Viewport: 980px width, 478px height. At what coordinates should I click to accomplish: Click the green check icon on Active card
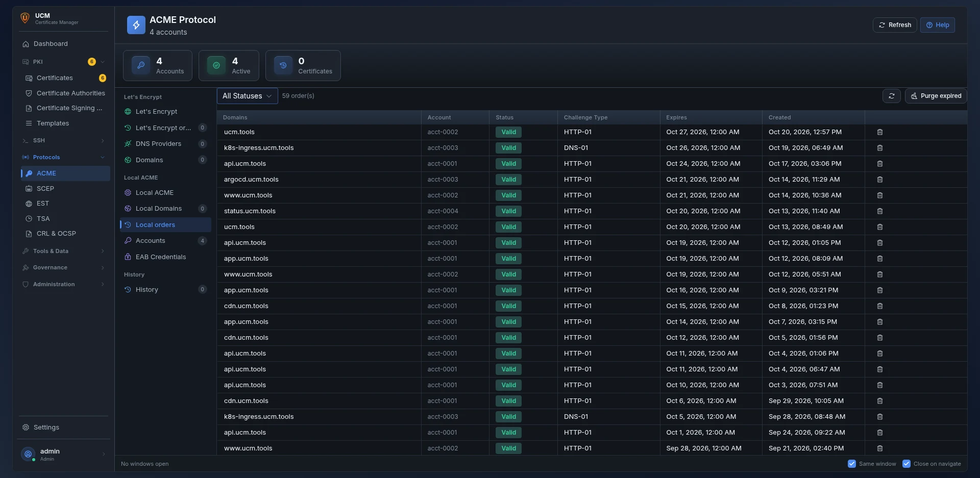pos(216,65)
